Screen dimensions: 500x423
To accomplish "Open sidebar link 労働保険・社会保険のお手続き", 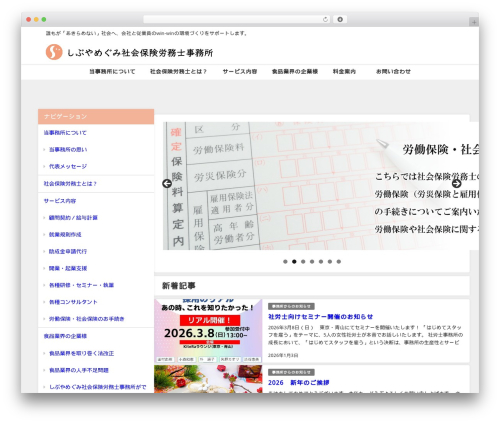I will pyautogui.click(x=87, y=319).
